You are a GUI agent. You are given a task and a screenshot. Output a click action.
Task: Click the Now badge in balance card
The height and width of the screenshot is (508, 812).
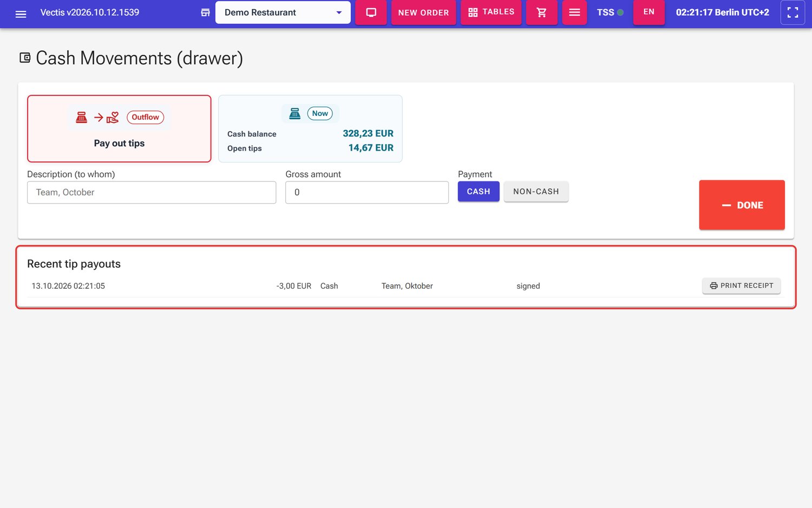coord(320,114)
